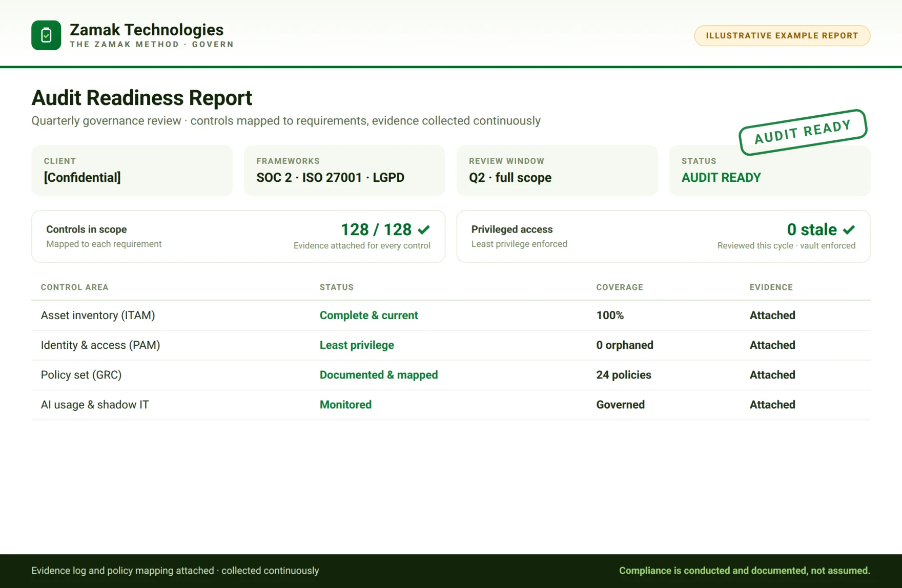This screenshot has height=588, width=902.
Task: Click the checkmark beside 128 / 128
Action: (424, 229)
